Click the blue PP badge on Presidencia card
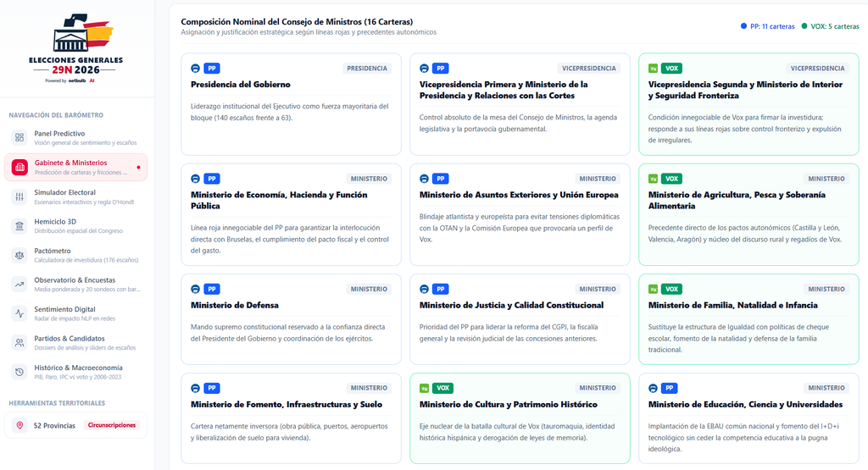The width and height of the screenshot is (868, 470). [212, 69]
